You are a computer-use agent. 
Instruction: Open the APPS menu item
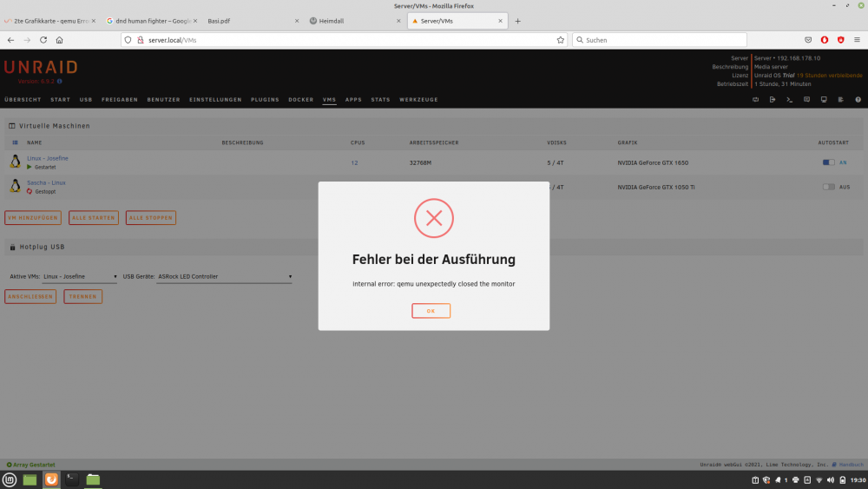[x=353, y=100]
